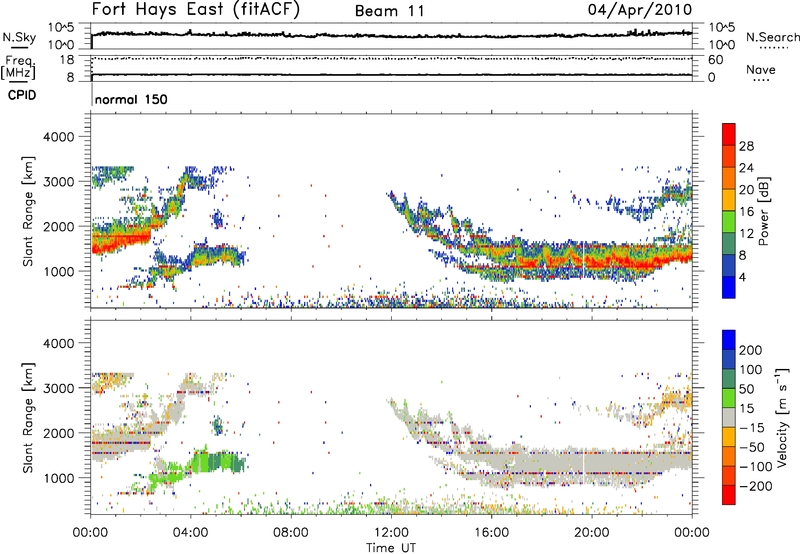Click the red bottom of the velocity colorbar
Viewport: 800px width, 554px height.
pyautogui.click(x=729, y=495)
